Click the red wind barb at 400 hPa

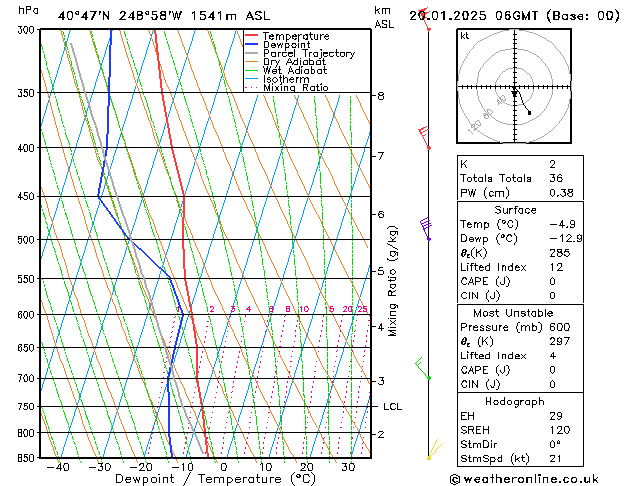point(424,138)
